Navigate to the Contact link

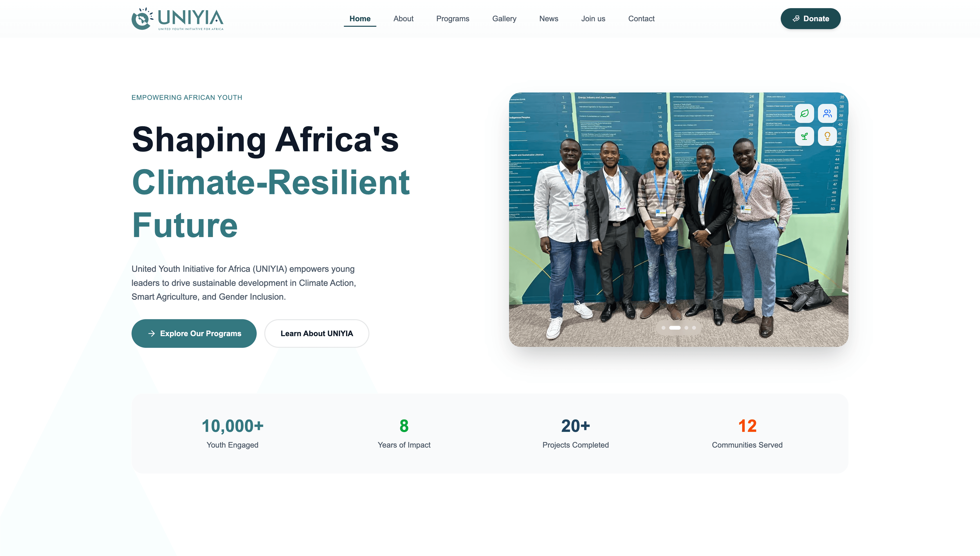coord(641,19)
